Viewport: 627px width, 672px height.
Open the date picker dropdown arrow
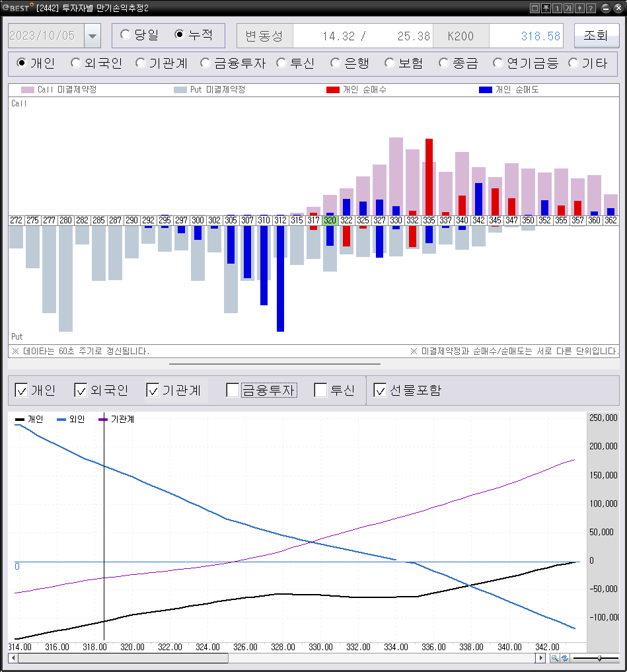click(92, 36)
